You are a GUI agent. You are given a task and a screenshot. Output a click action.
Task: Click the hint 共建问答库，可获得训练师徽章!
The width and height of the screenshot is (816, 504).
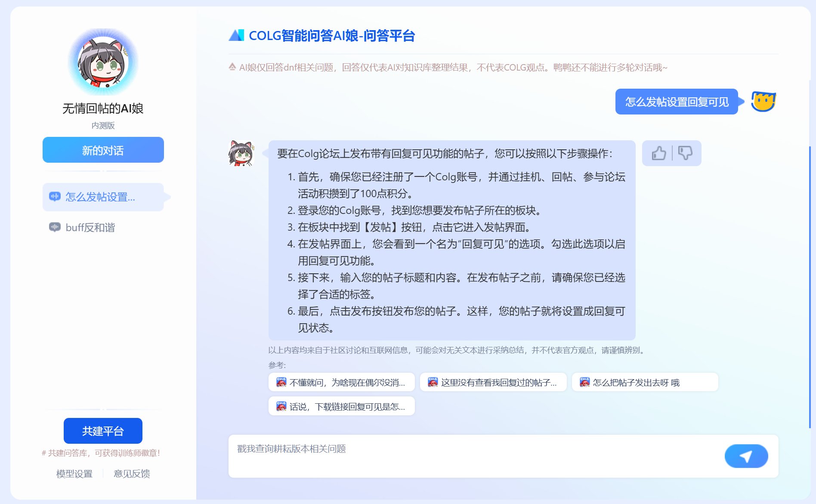pos(101,453)
